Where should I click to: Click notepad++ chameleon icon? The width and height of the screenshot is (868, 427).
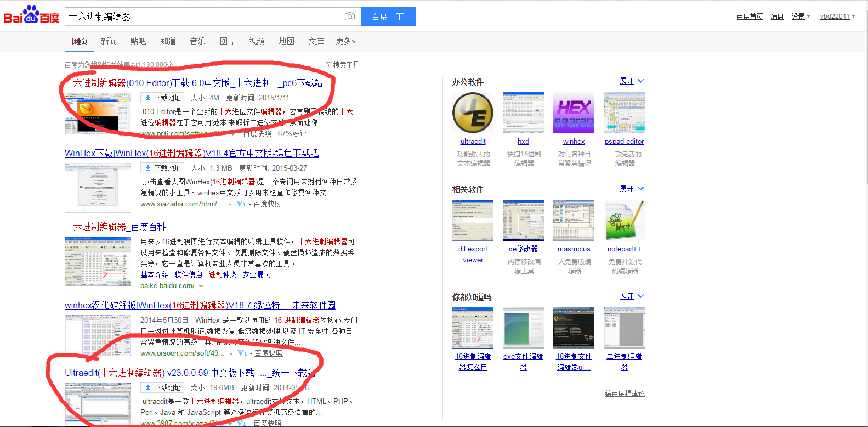(x=624, y=220)
